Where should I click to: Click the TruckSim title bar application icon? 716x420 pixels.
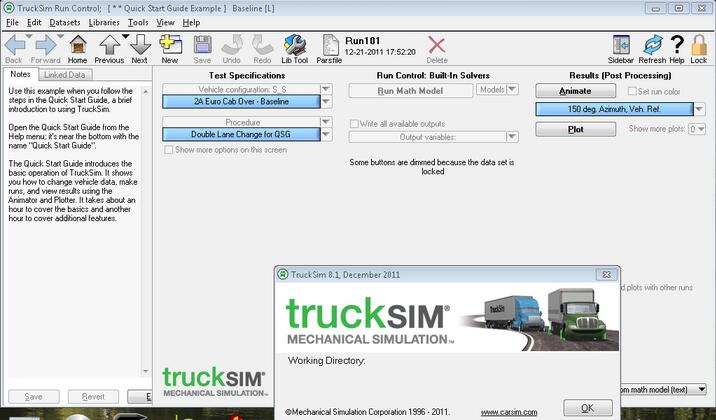click(x=9, y=8)
